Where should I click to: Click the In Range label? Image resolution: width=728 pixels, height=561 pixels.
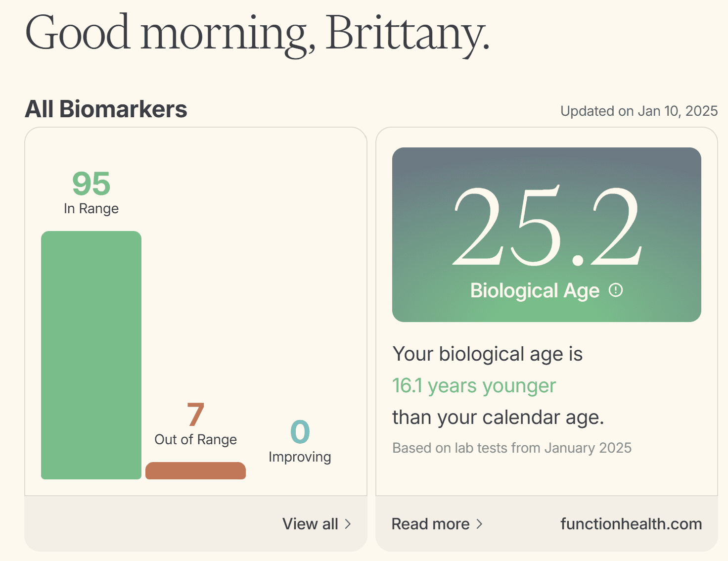click(x=91, y=209)
